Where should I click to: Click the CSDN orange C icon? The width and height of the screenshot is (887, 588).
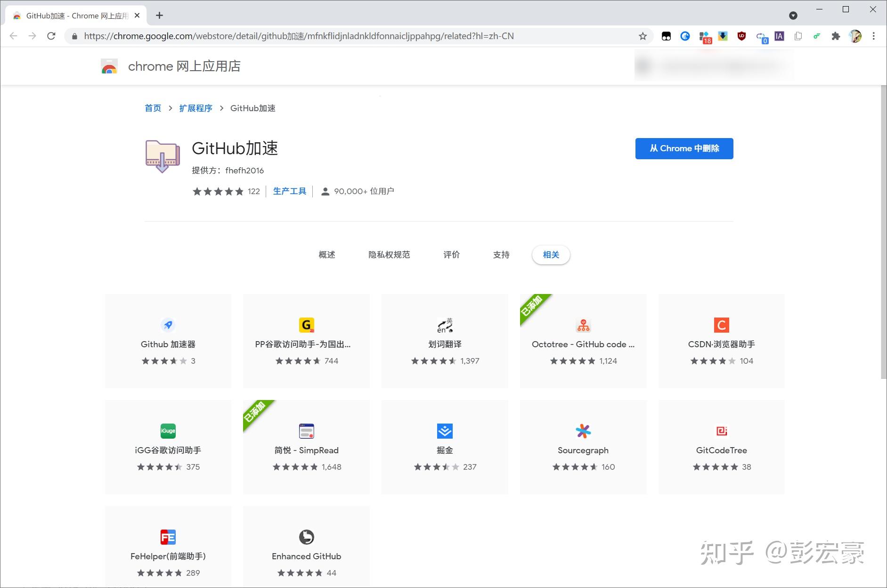(x=722, y=325)
